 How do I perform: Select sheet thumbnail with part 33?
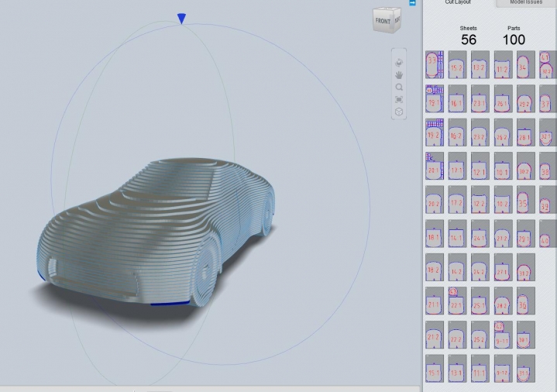point(434,64)
